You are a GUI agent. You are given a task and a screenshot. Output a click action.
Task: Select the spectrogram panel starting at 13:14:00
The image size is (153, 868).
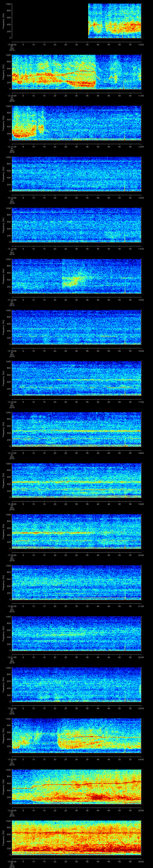click(x=77, y=276)
